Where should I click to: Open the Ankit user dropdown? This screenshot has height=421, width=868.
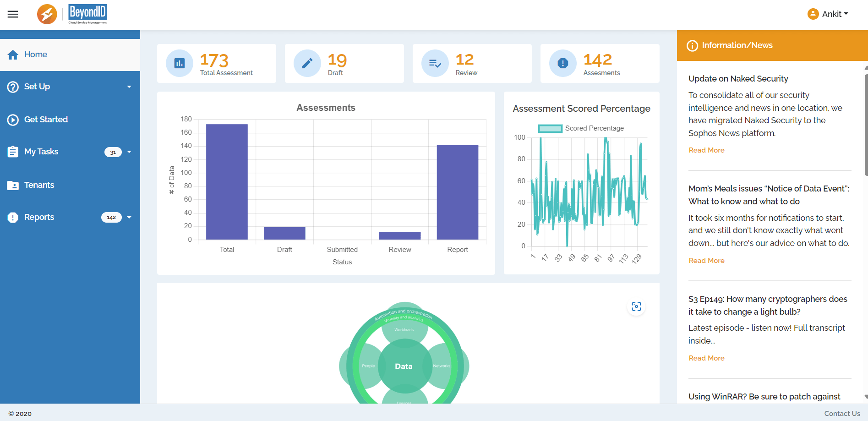835,14
